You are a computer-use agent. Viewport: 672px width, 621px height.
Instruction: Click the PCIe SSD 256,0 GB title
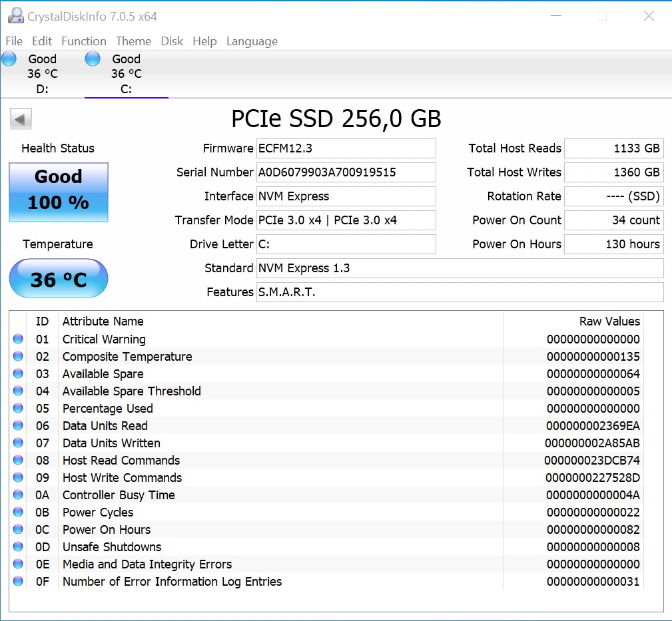click(x=336, y=118)
